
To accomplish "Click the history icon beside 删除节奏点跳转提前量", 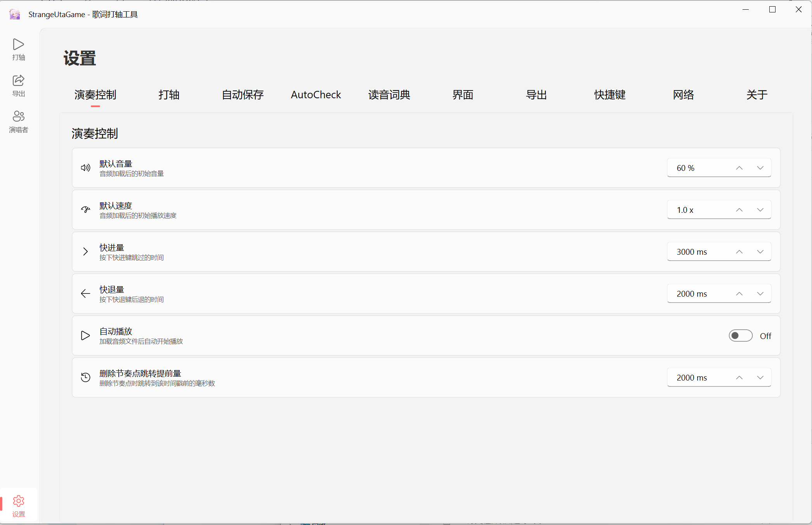I will pos(86,377).
